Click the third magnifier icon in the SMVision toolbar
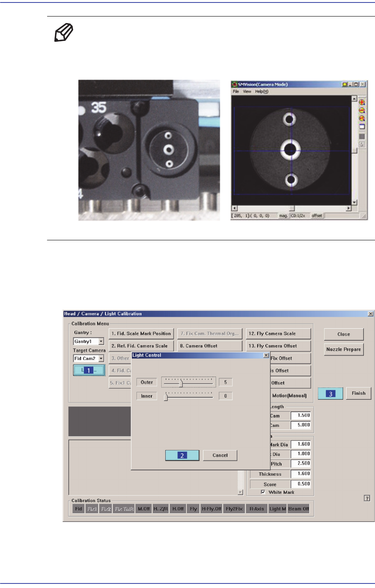This screenshot has height=588, width=375. (362, 119)
